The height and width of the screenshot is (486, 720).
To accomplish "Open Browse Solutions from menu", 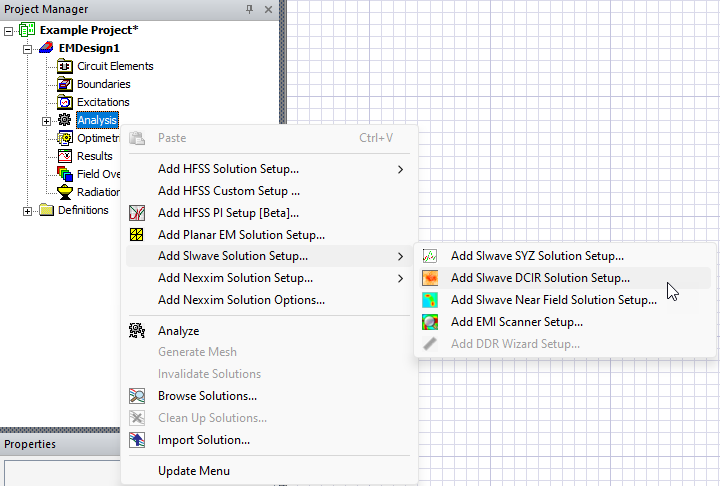I will click(269, 396).
